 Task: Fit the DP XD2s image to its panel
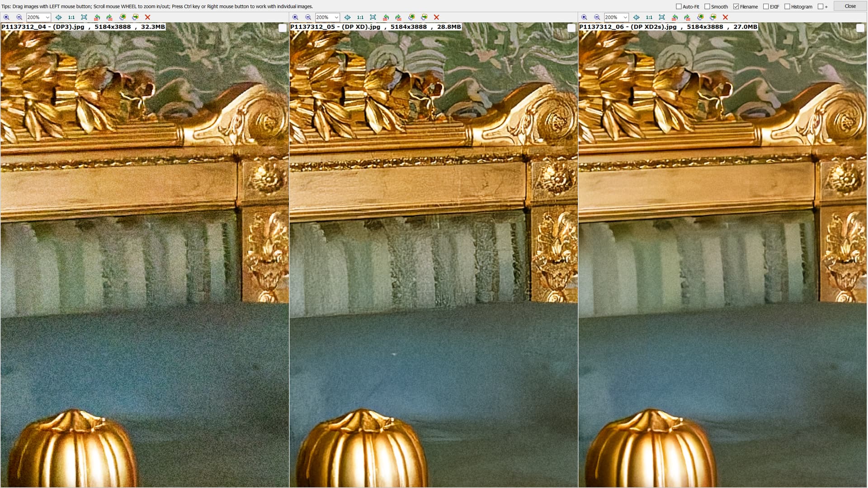662,17
